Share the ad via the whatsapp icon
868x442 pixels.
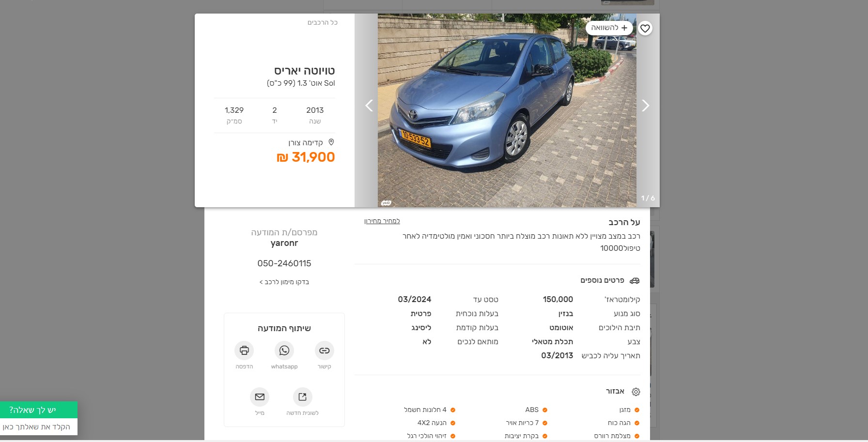click(284, 351)
